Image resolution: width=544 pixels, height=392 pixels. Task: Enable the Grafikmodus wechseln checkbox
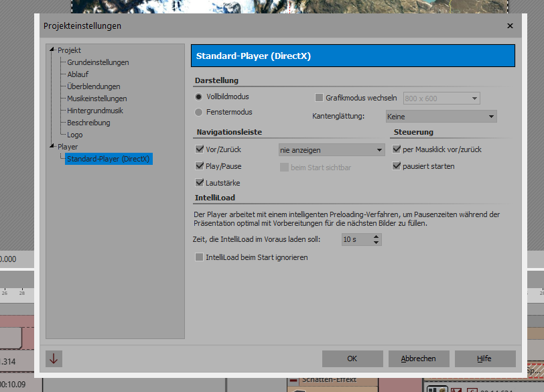tap(319, 98)
